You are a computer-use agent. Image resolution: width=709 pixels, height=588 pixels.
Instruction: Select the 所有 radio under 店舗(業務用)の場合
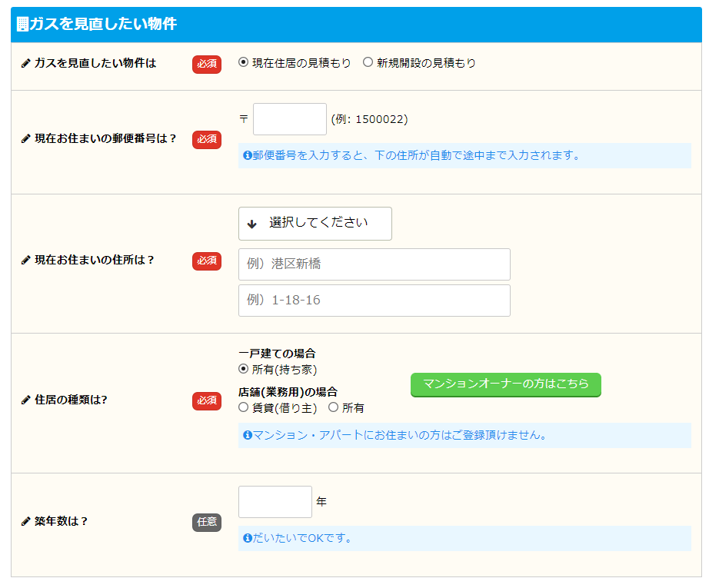334,407
